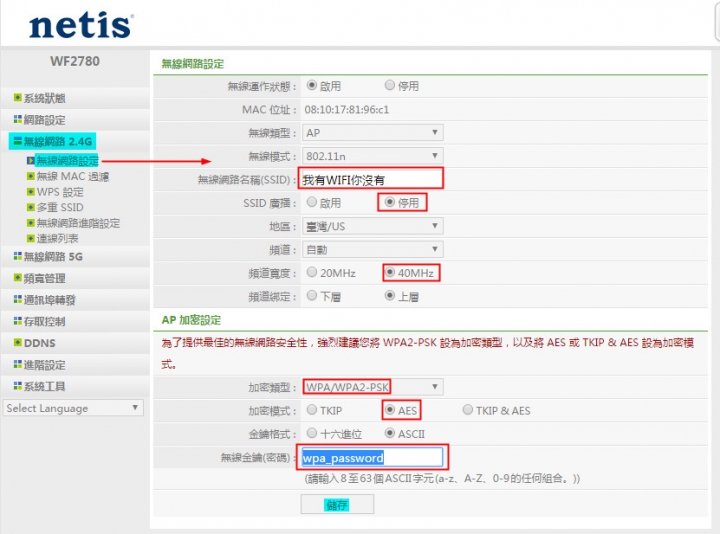The image size is (720, 534).
Task: Click the icon beside 網路設定
Action: pos(17,119)
